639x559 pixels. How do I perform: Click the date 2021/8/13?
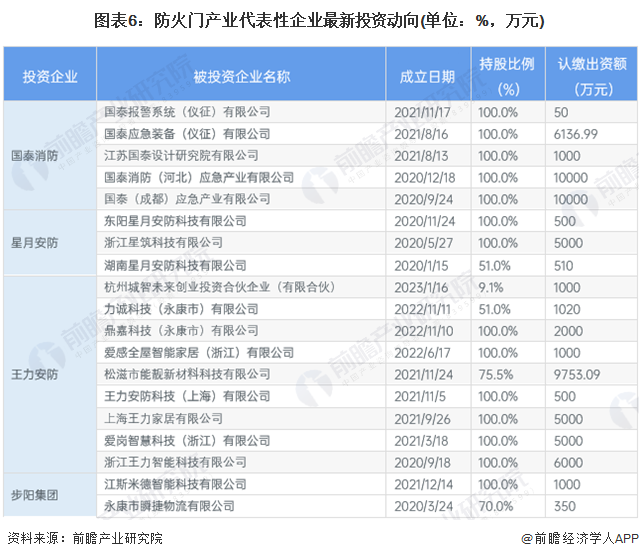click(x=421, y=156)
